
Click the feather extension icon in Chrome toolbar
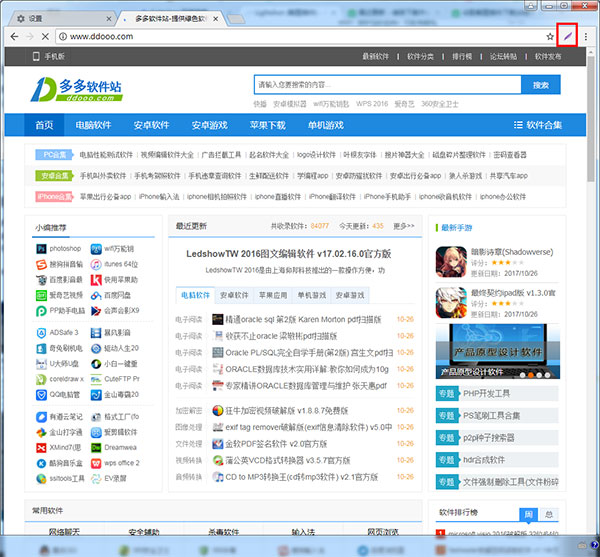[567, 36]
